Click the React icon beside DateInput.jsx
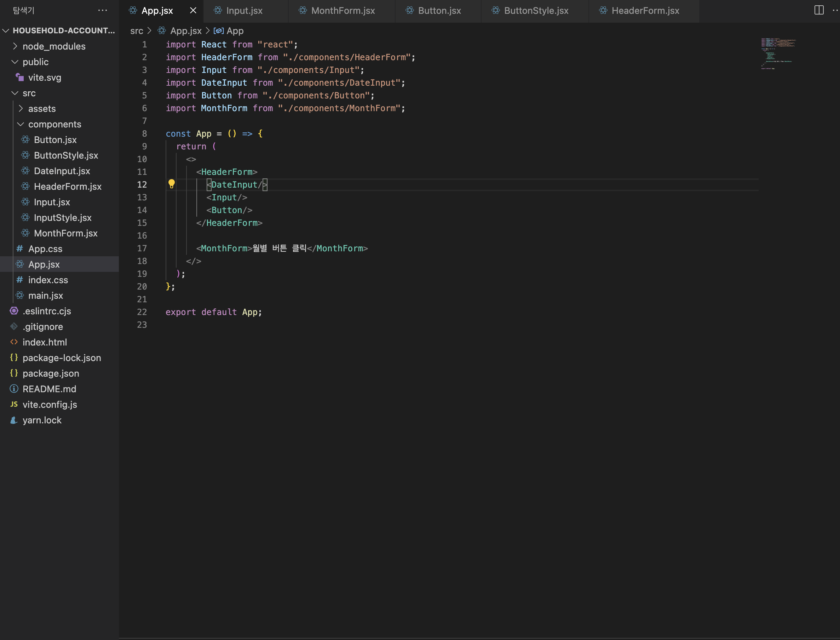 tap(25, 171)
